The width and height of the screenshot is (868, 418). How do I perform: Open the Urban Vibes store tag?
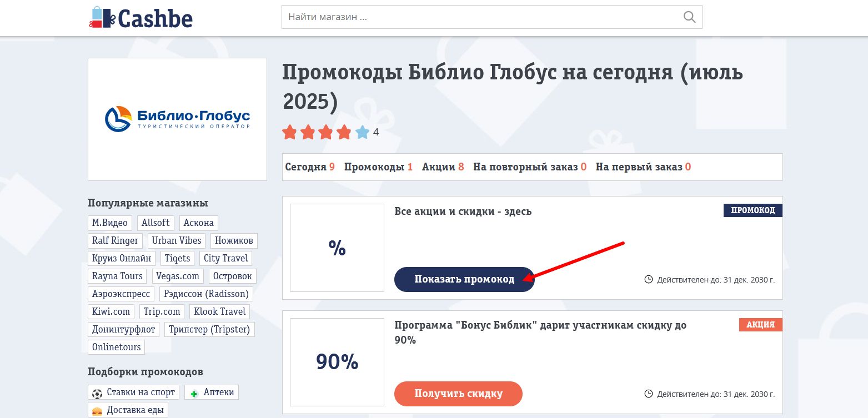(x=177, y=240)
